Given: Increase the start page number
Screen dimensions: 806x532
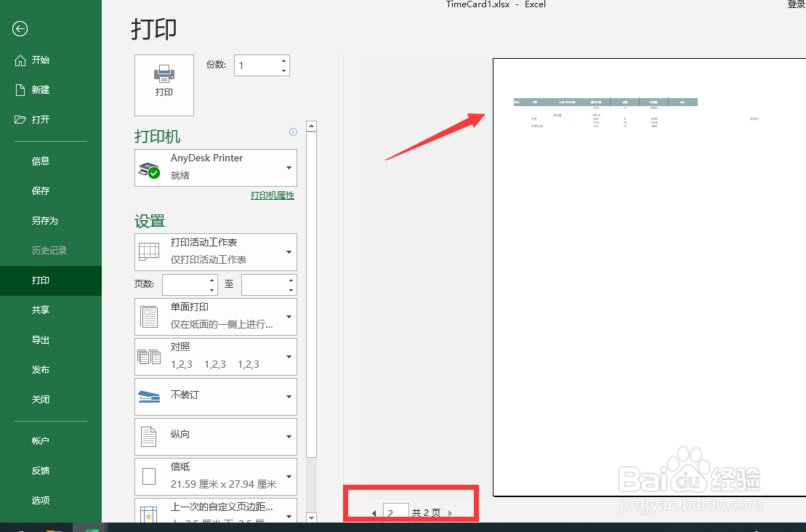Looking at the screenshot, I should coord(211,280).
